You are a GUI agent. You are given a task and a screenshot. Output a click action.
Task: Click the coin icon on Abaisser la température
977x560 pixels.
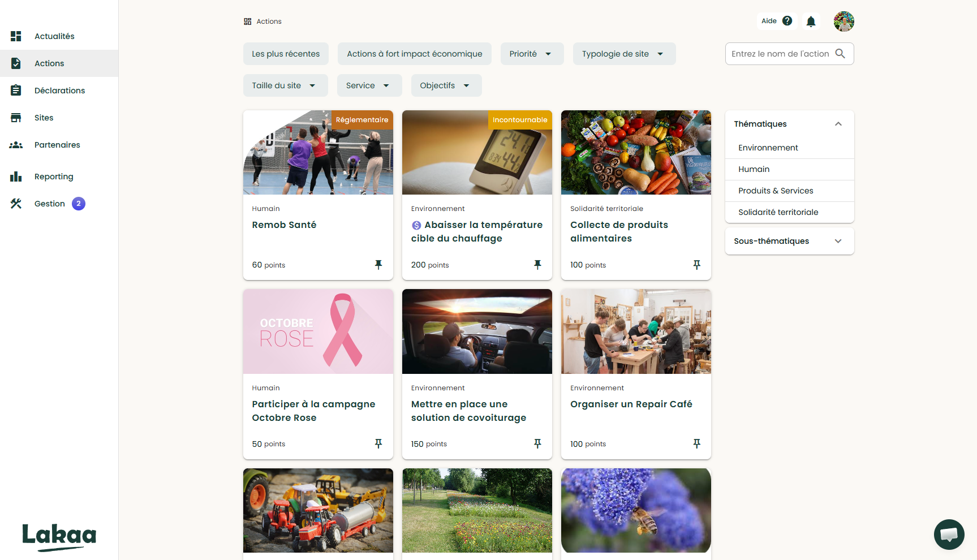tap(416, 225)
